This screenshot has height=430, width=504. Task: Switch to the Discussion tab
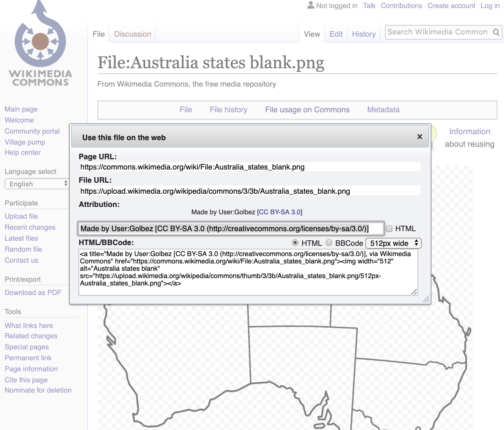point(132,34)
